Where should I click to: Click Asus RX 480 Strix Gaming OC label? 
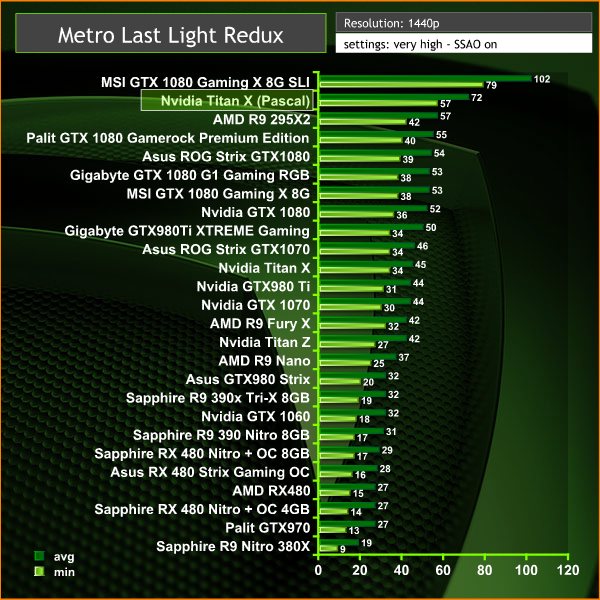[x=210, y=472]
